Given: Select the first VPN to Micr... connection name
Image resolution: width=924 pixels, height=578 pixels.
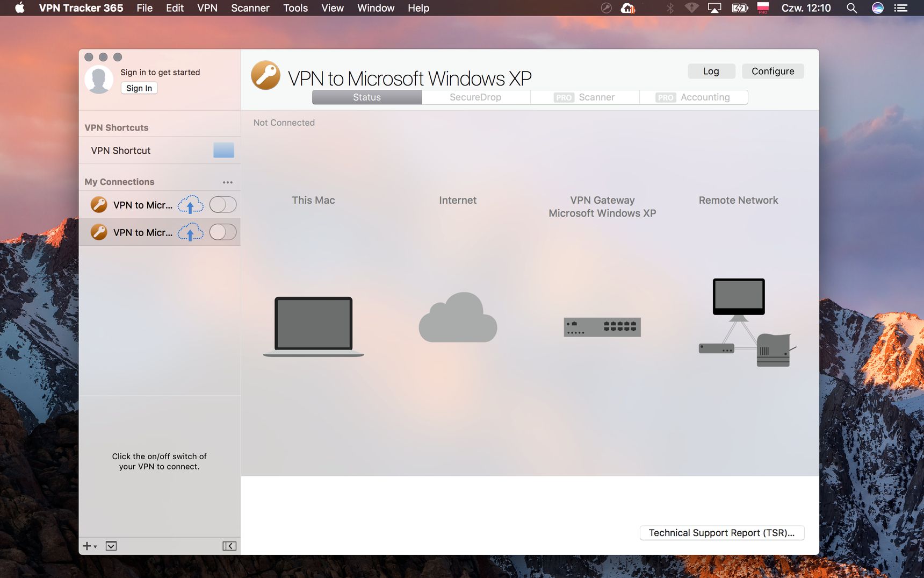Looking at the screenshot, I should 143,205.
